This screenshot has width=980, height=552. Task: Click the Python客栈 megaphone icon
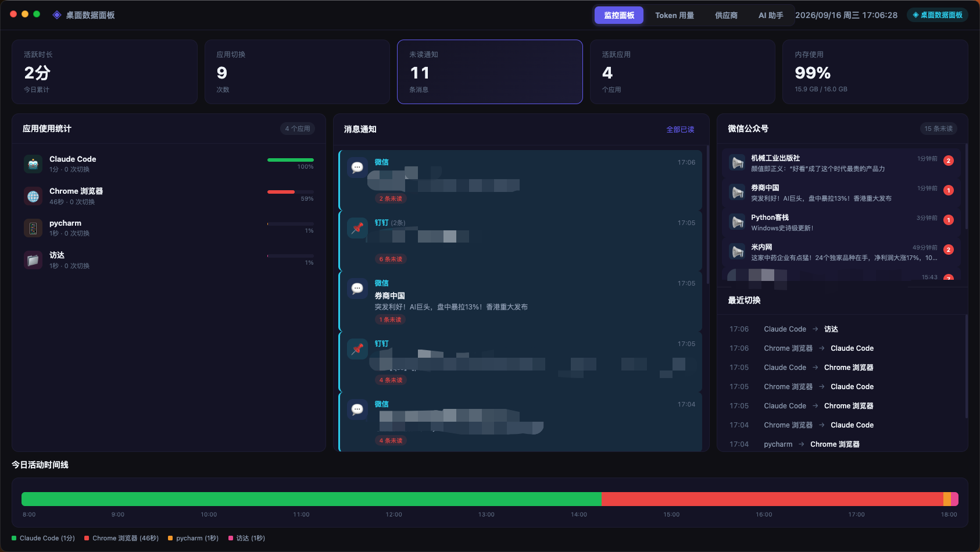point(738,222)
